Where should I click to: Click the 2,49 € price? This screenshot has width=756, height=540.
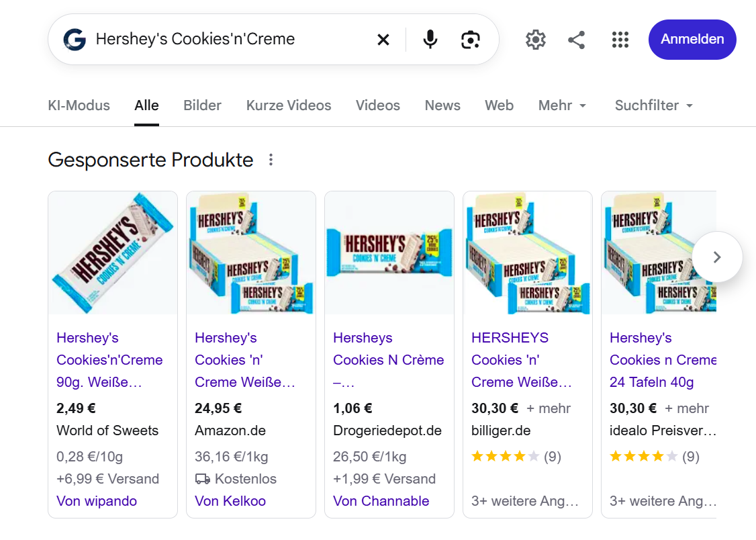pos(76,408)
